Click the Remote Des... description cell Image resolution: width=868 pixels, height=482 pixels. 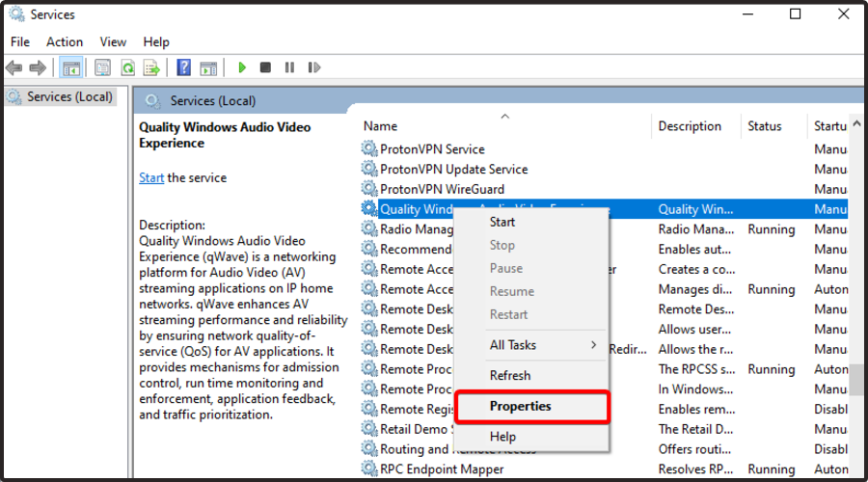click(x=695, y=308)
